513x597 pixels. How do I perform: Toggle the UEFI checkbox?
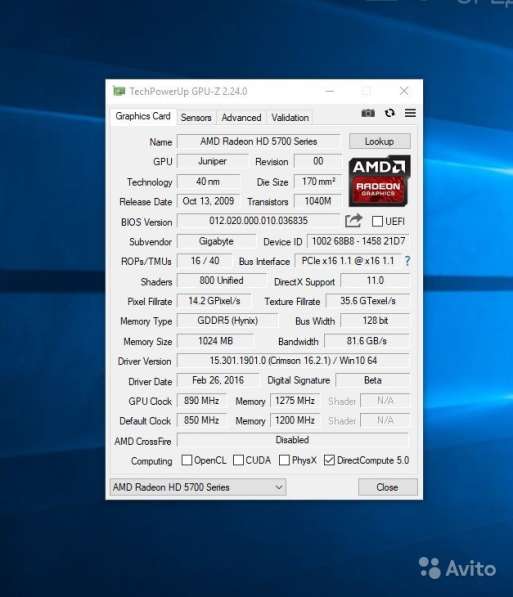(x=377, y=221)
